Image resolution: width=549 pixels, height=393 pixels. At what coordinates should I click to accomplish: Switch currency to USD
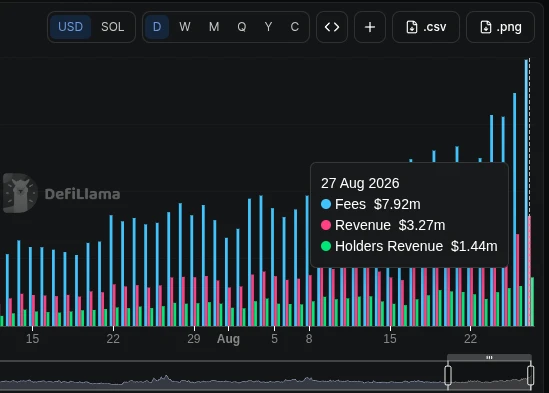(70, 27)
